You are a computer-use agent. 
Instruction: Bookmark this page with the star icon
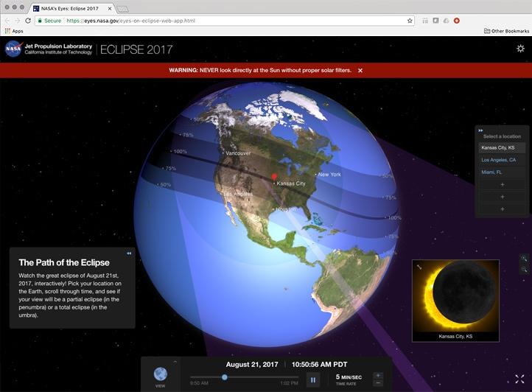pos(410,21)
